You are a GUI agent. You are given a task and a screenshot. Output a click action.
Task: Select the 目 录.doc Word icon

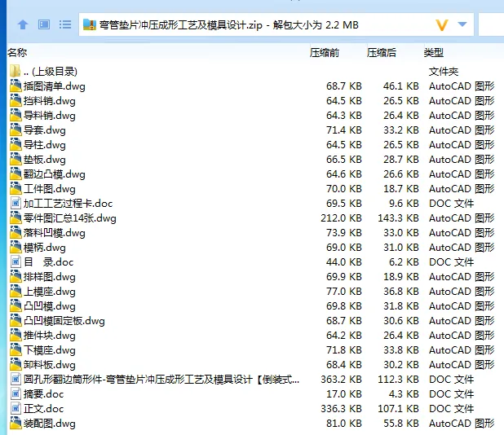(15, 262)
